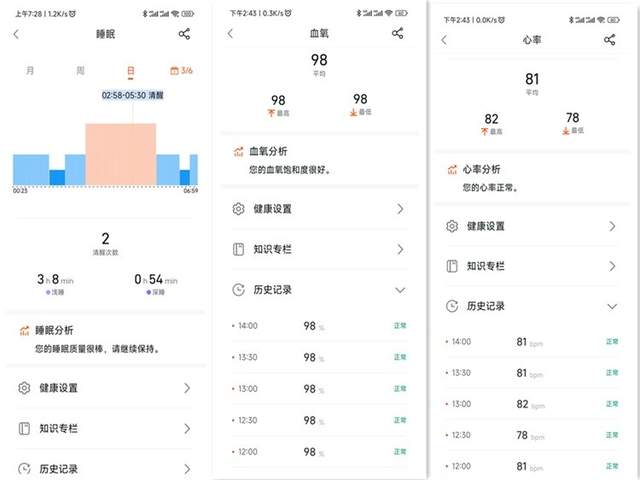
Task: Collapse 历史记录 on the 血氧 screen
Action: 400,290
